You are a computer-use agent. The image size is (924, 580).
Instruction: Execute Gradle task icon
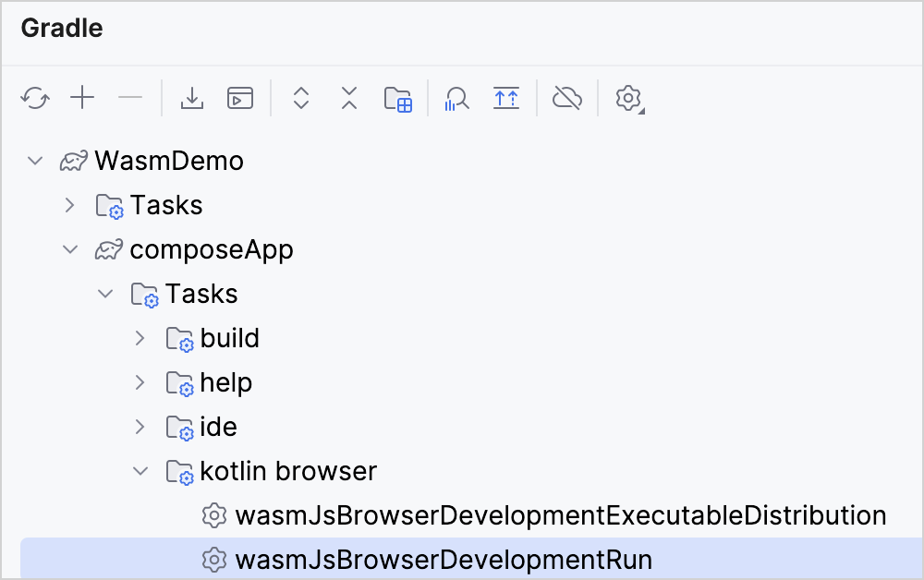[240, 98]
